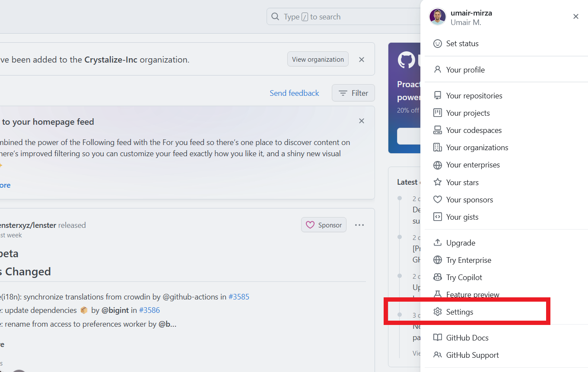
Task: Open GitHub Support menu item
Action: [x=506, y=355]
